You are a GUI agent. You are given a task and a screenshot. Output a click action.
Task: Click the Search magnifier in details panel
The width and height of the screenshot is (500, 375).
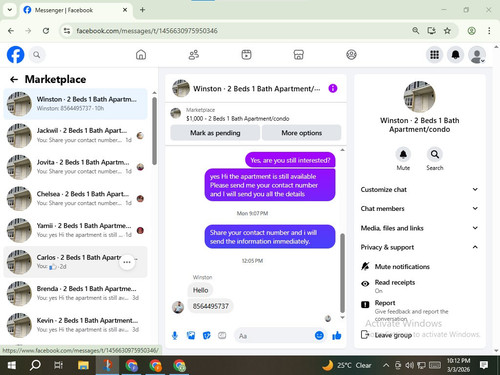pyautogui.click(x=435, y=154)
